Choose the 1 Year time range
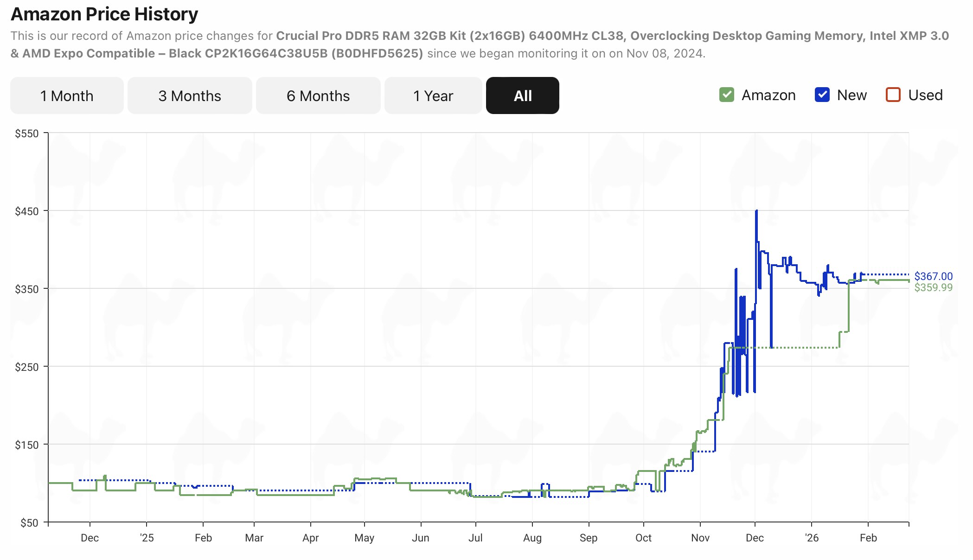 click(433, 95)
